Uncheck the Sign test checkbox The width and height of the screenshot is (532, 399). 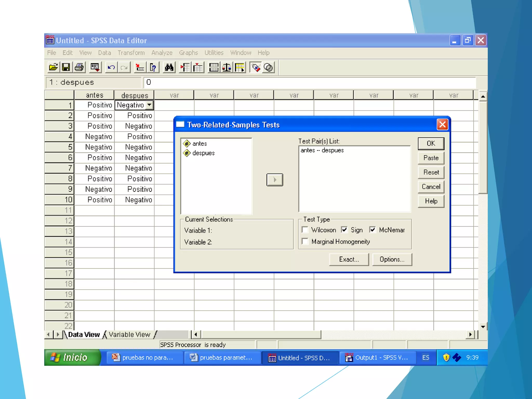(x=344, y=230)
